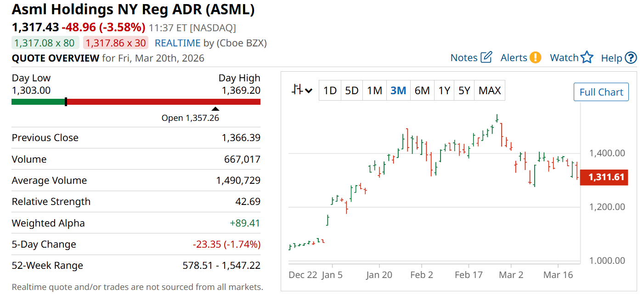Click the Feb 17 date label
This screenshot has height=295, width=644.
tap(469, 275)
